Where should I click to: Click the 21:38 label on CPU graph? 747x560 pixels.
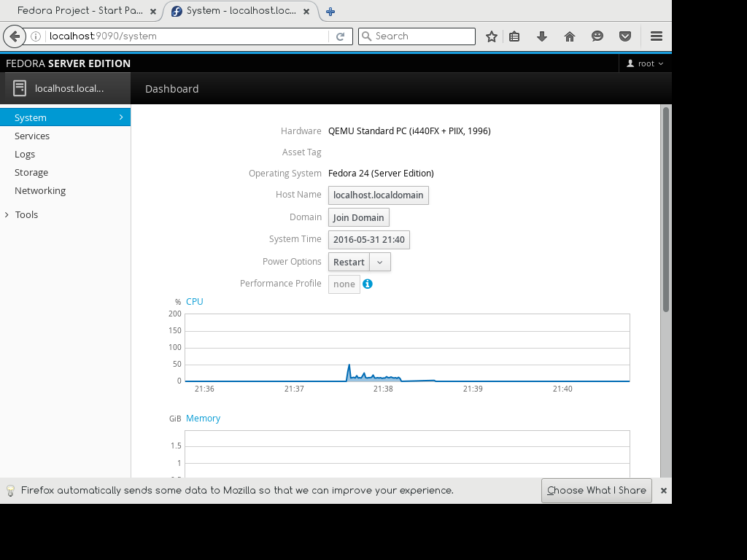[x=383, y=389]
